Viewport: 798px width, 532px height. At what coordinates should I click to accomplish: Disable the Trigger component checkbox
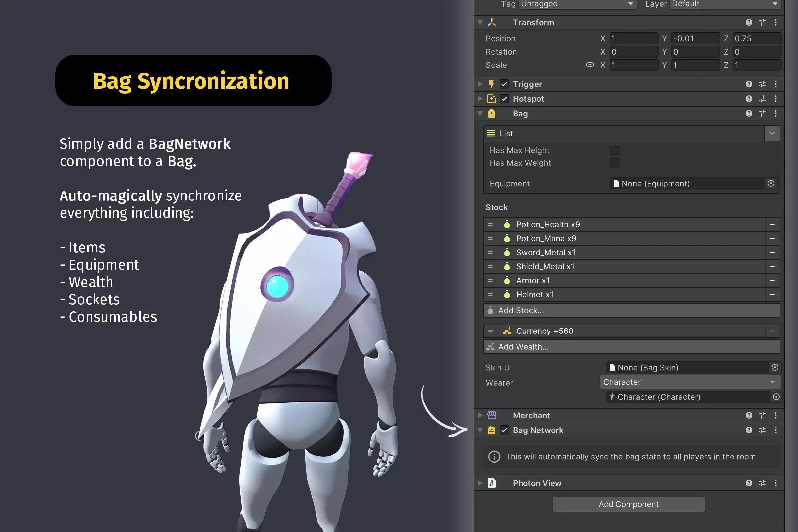(504, 84)
